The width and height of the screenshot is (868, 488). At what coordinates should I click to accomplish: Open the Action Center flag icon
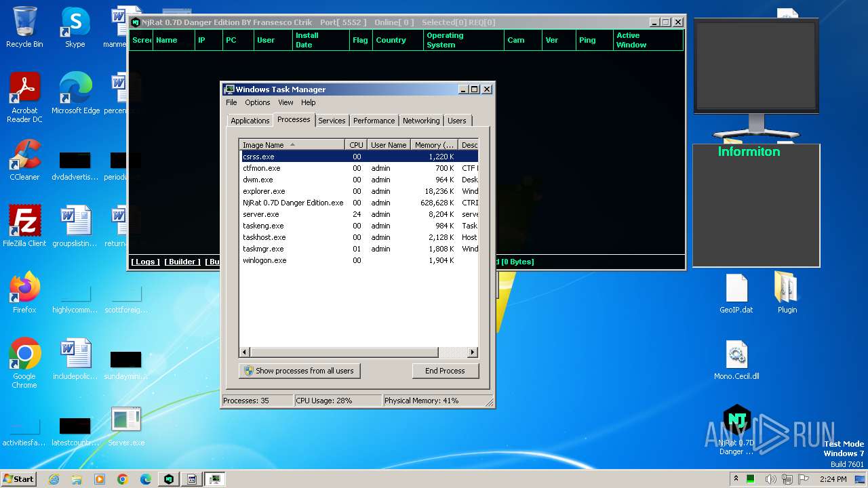click(804, 479)
